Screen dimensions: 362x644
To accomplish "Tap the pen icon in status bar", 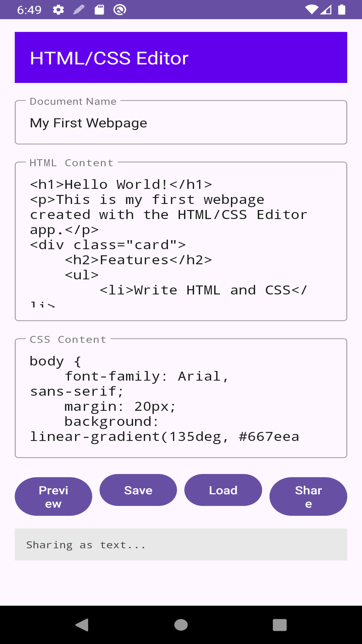I will [x=79, y=10].
